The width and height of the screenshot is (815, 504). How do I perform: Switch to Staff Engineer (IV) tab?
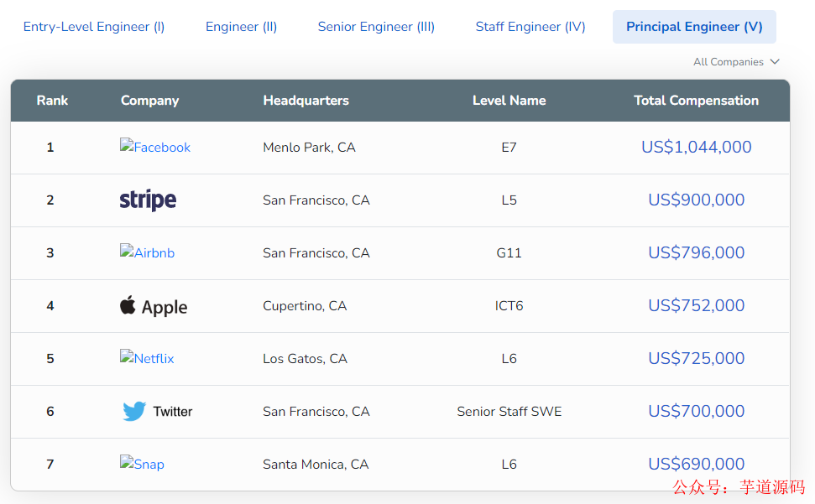pos(530,27)
